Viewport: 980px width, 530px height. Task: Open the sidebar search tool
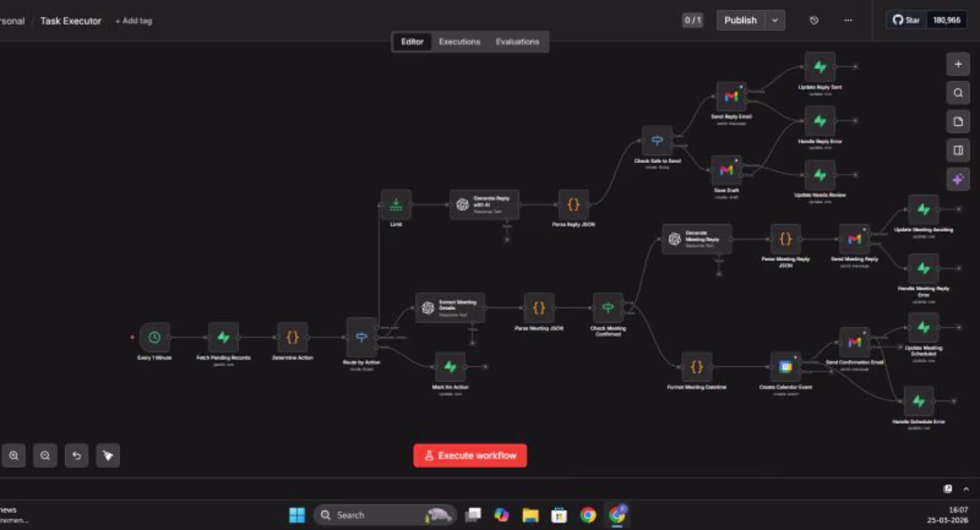coord(958,92)
